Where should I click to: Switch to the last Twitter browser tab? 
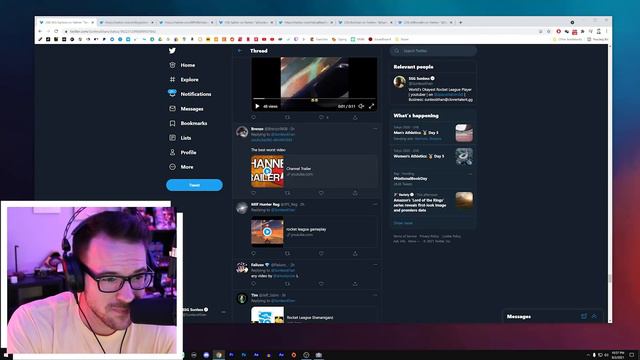(x=426, y=22)
